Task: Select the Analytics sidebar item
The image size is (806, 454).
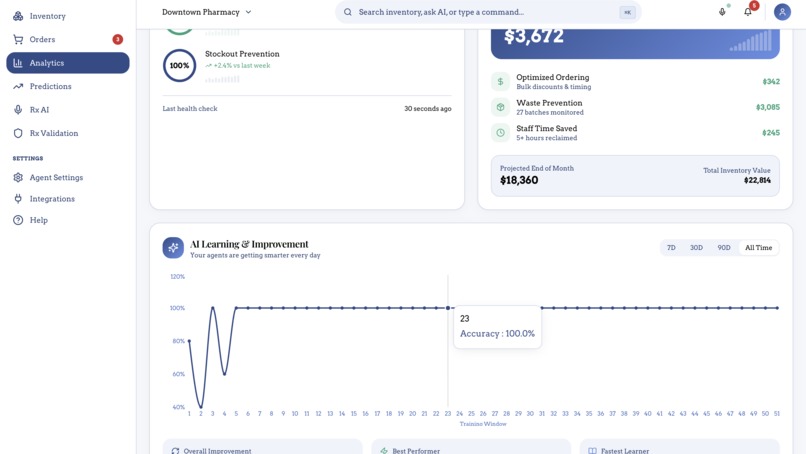Action: (x=67, y=63)
